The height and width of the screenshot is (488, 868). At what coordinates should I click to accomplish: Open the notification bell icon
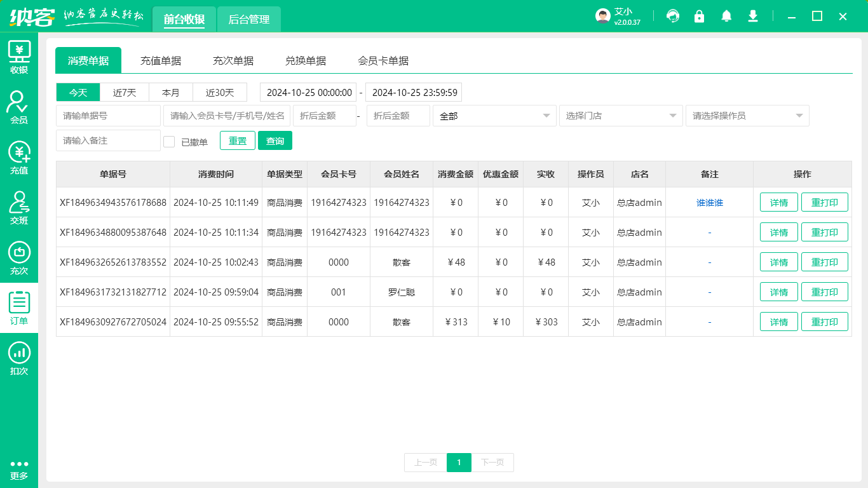coord(726,16)
